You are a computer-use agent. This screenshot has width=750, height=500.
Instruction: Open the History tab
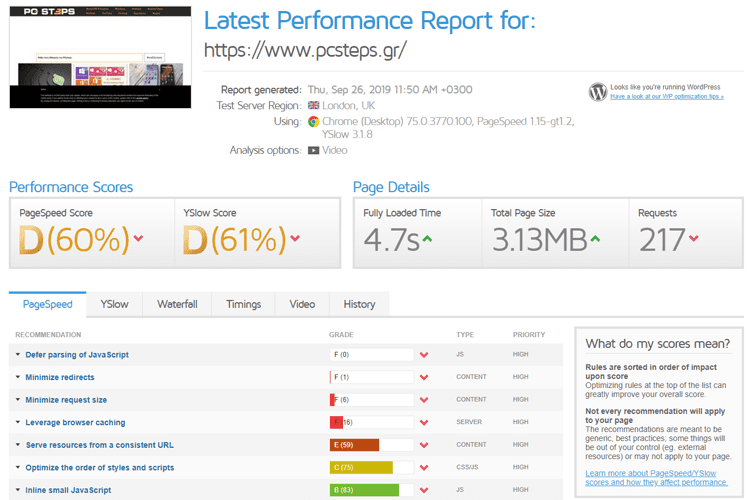click(359, 304)
